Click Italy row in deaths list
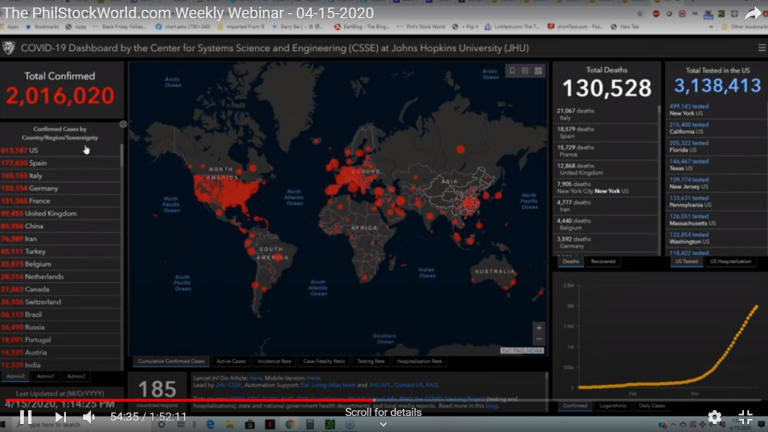 click(x=605, y=114)
